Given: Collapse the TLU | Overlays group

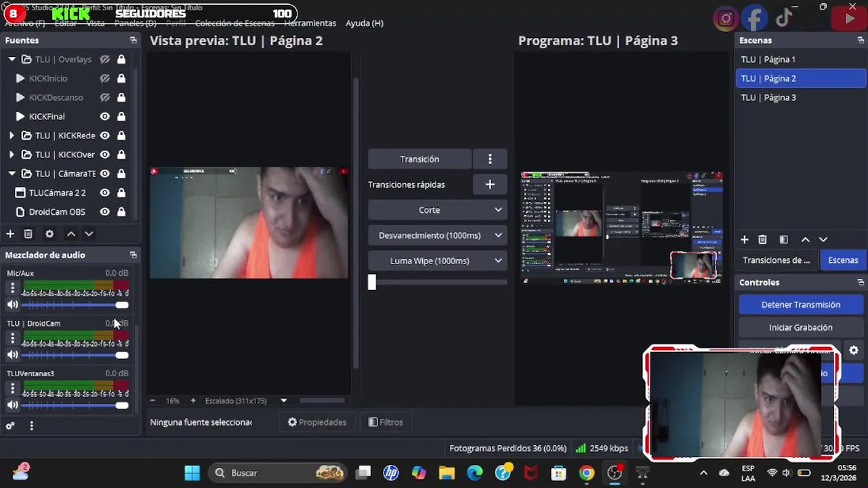Looking at the screenshot, I should tap(12, 60).
